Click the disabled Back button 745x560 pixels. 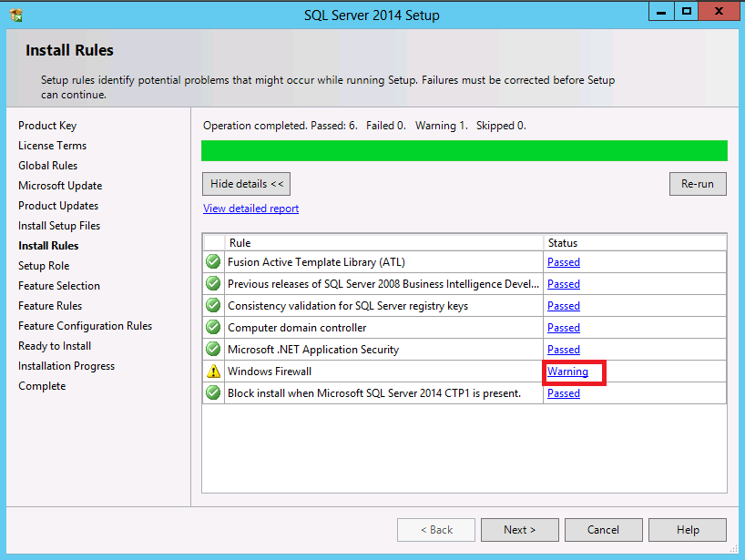pos(436,530)
